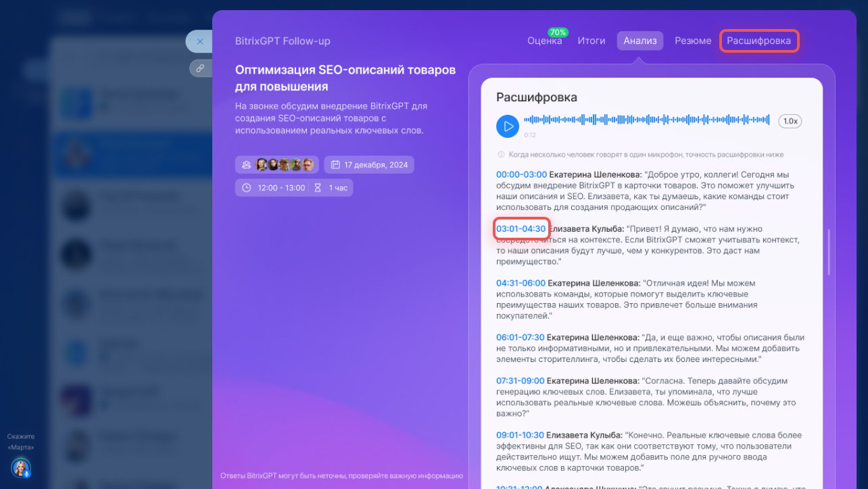Screen dimensions: 868x489
Task: Play the transcript audio recording
Action: 507,126
